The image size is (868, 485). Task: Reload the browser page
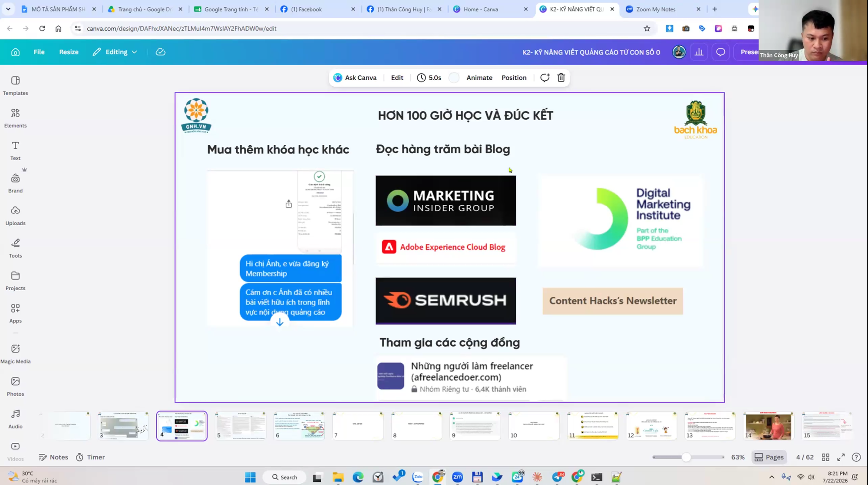tap(42, 29)
